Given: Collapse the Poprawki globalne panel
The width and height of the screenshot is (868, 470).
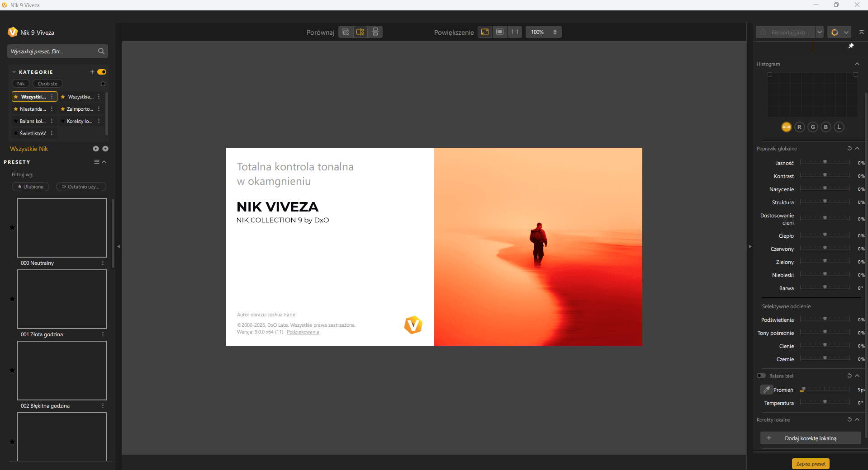Looking at the screenshot, I should [858, 148].
